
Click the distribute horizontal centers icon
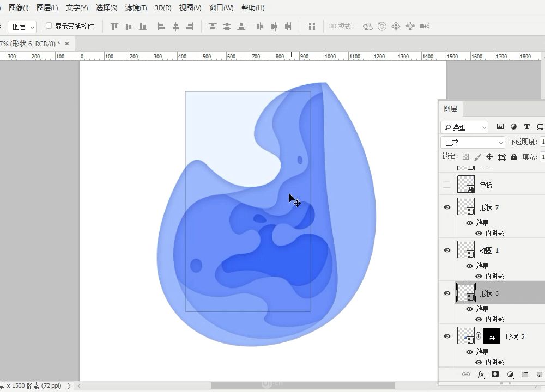click(x=274, y=27)
